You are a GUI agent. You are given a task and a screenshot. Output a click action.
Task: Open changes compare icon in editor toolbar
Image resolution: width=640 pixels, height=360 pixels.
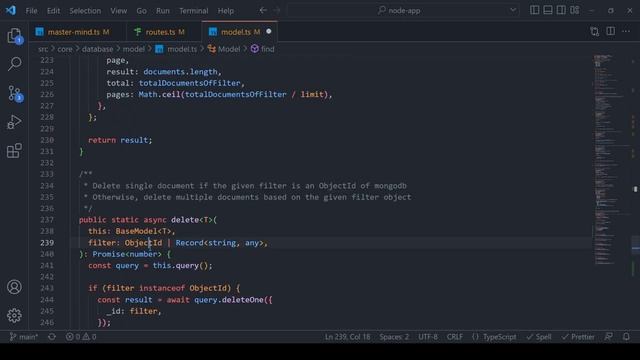(x=595, y=31)
